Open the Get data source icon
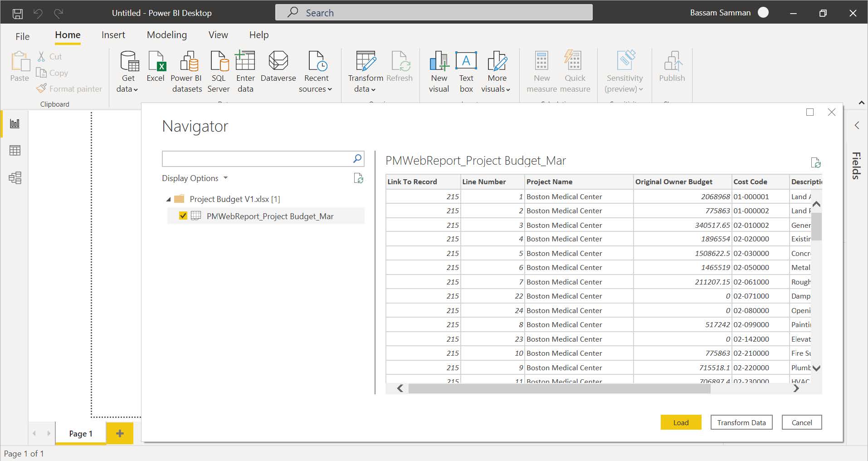868x461 pixels. 129,61
